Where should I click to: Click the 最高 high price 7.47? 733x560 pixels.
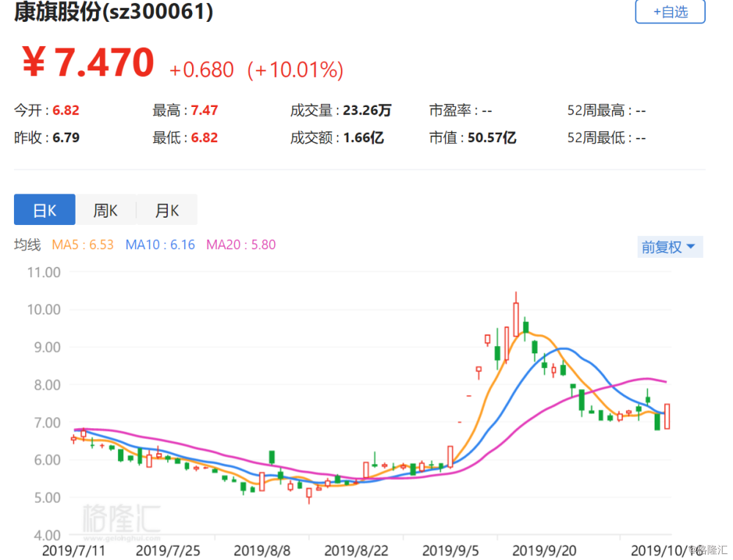click(x=205, y=111)
